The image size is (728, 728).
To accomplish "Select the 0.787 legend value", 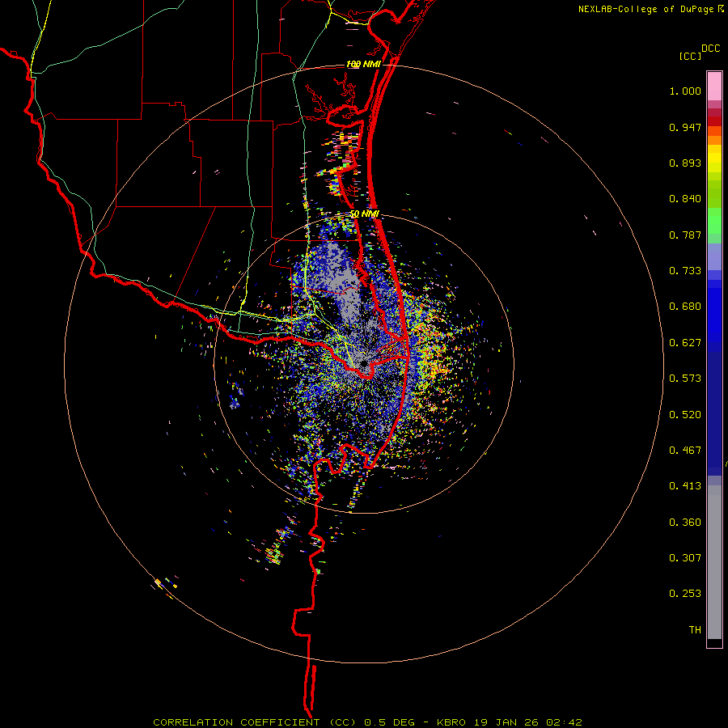I will (685, 235).
